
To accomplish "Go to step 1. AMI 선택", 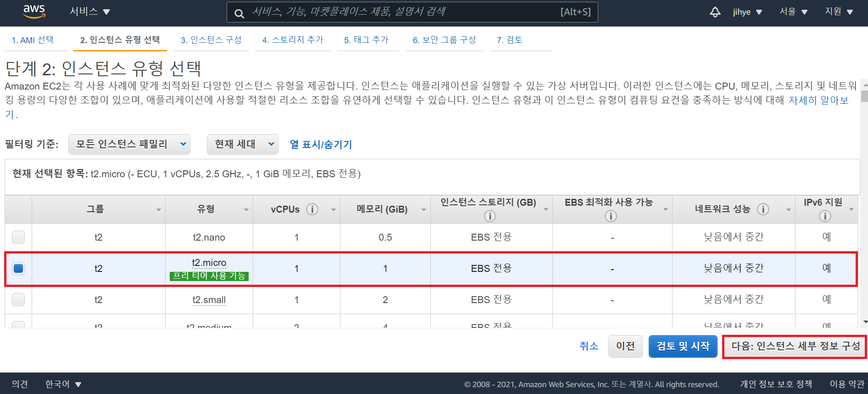I will click(33, 40).
